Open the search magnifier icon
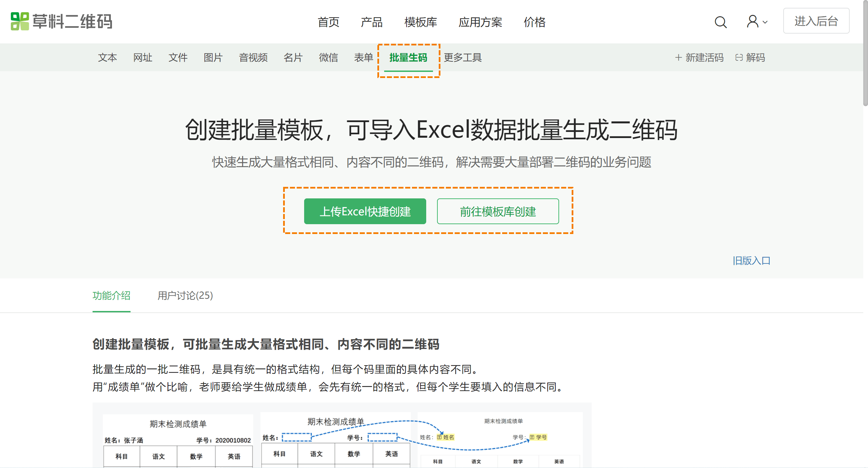868x468 pixels. (721, 22)
